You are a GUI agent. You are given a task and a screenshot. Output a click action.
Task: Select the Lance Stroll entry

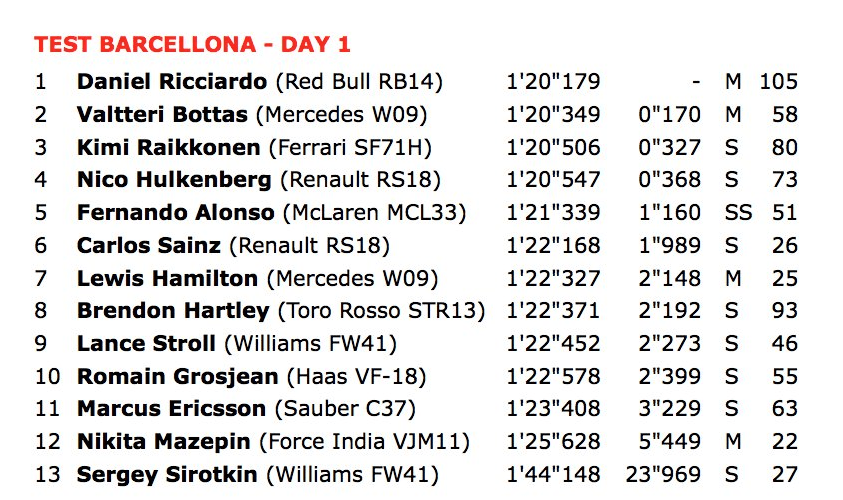click(146, 344)
